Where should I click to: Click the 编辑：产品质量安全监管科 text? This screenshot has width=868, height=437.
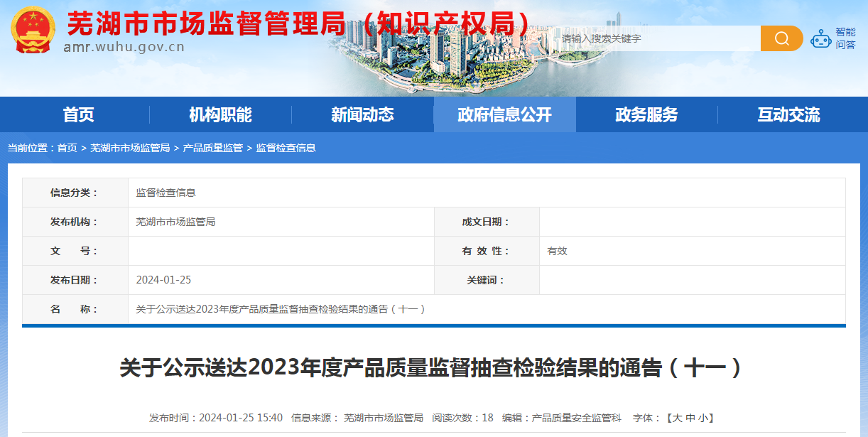coord(562,418)
